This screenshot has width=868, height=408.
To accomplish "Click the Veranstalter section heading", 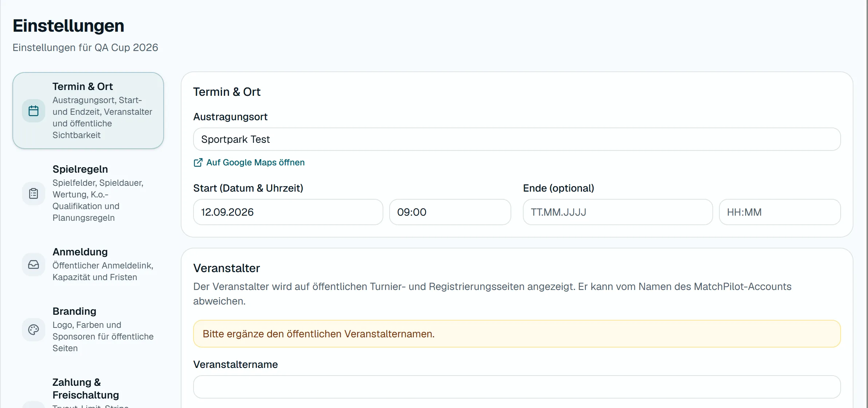I will (x=226, y=268).
